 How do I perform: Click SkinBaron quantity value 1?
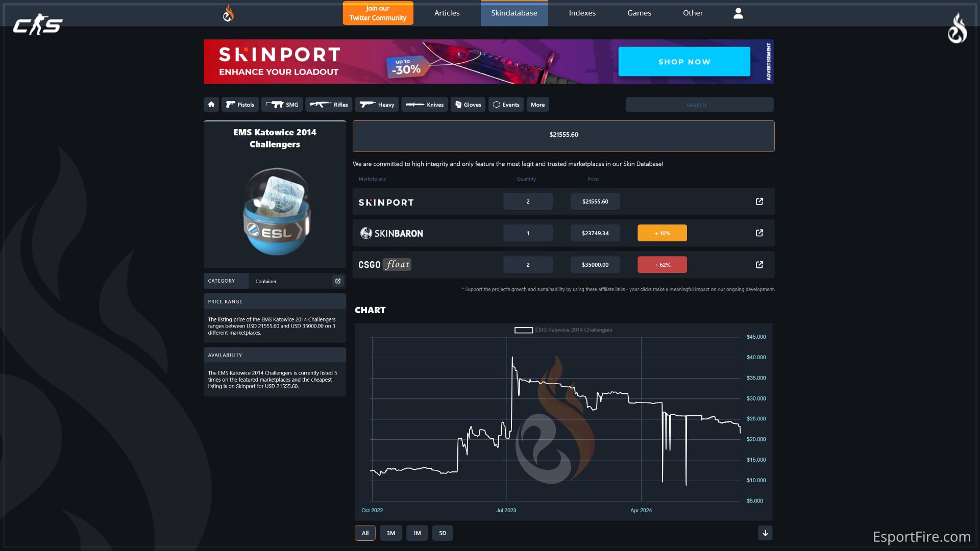pyautogui.click(x=528, y=233)
